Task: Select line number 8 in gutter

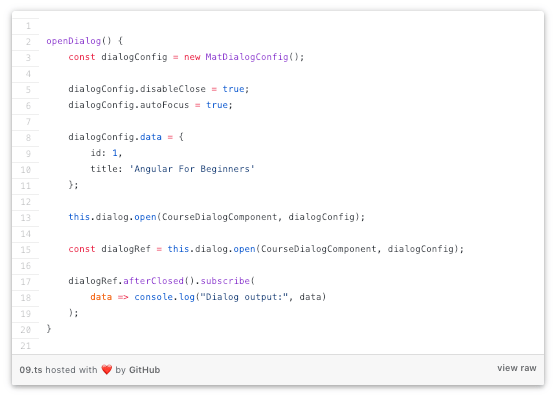Action: pyautogui.click(x=28, y=138)
